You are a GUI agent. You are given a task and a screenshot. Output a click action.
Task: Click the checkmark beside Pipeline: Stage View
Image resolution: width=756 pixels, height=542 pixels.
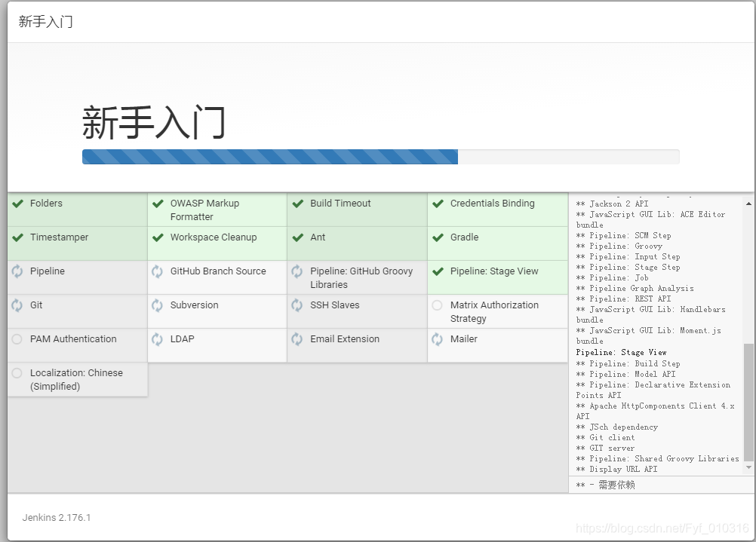pyautogui.click(x=438, y=271)
